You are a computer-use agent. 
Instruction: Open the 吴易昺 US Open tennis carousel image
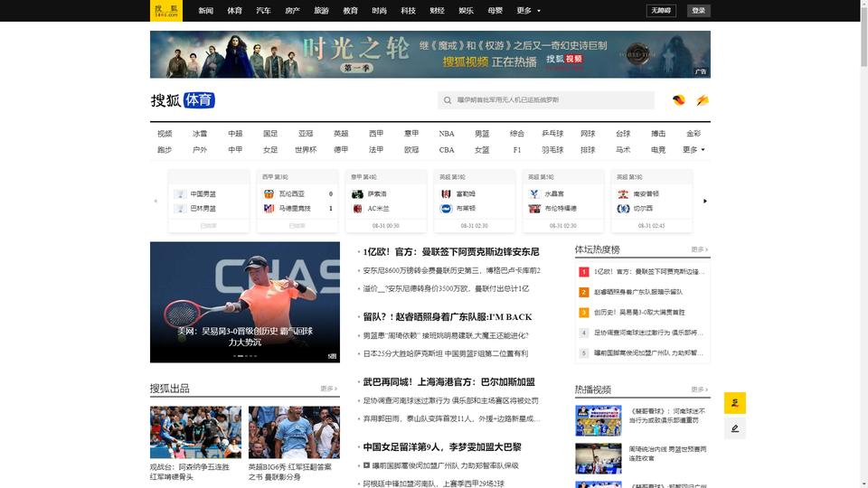(x=245, y=302)
